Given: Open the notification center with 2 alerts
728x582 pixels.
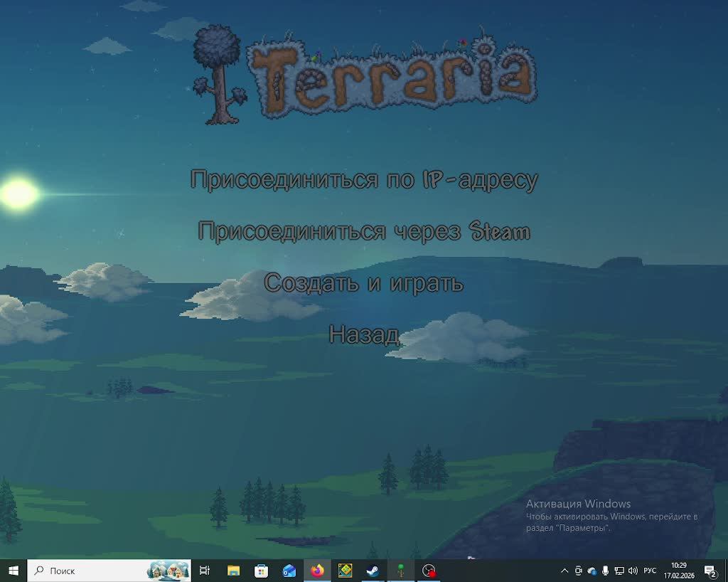Looking at the screenshot, I should tap(710, 571).
